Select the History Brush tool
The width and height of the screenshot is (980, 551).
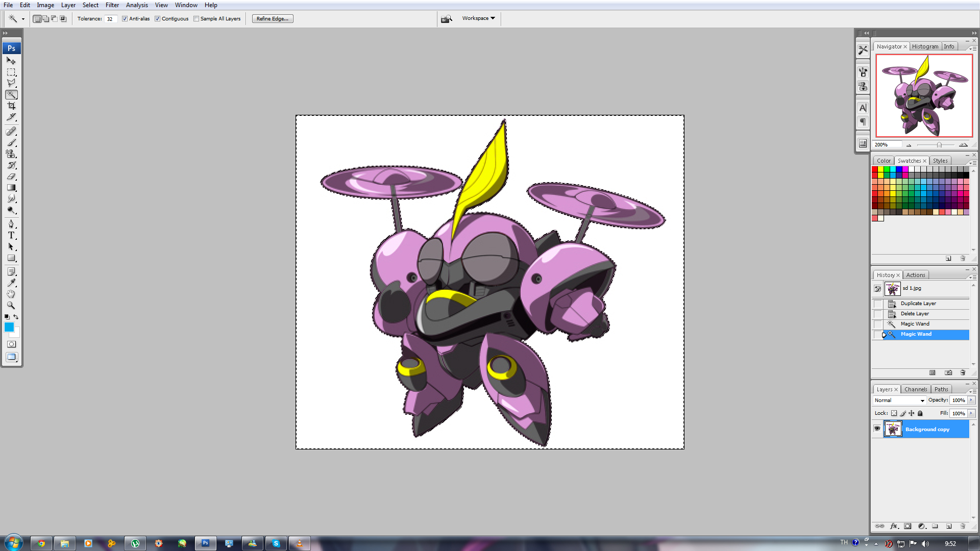(x=11, y=165)
